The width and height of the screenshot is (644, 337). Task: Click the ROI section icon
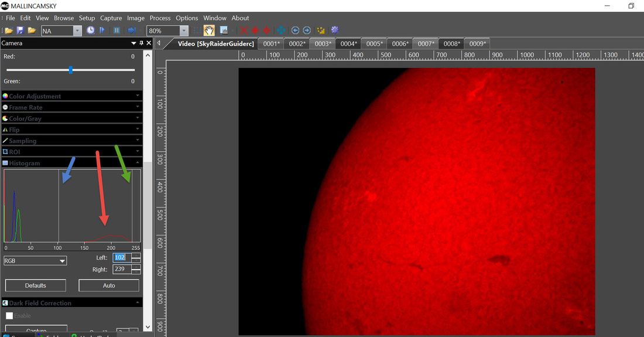point(5,151)
